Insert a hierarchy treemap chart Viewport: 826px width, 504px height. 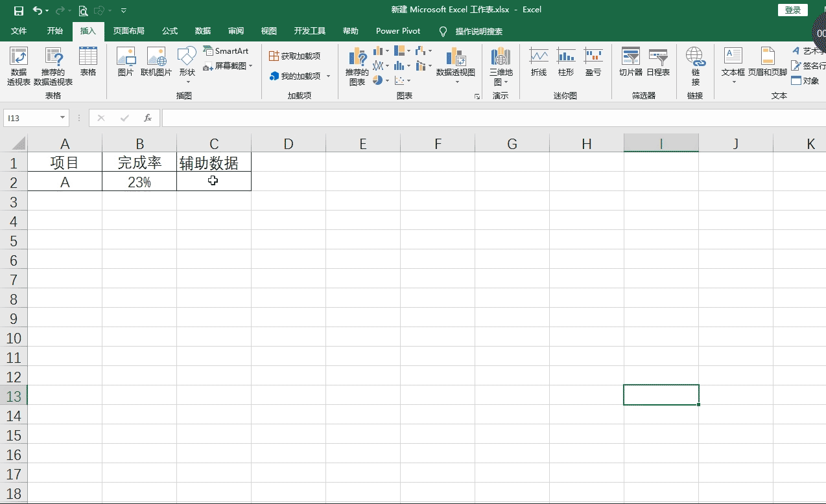point(399,51)
